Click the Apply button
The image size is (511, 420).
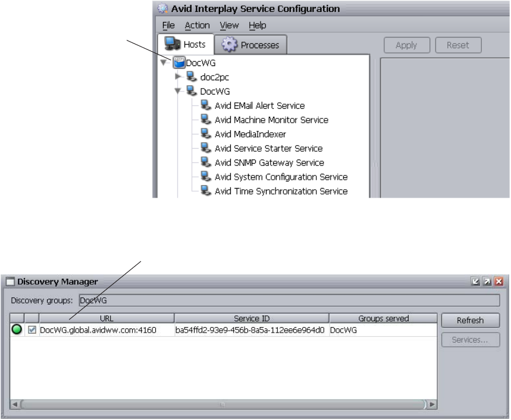[x=407, y=45]
